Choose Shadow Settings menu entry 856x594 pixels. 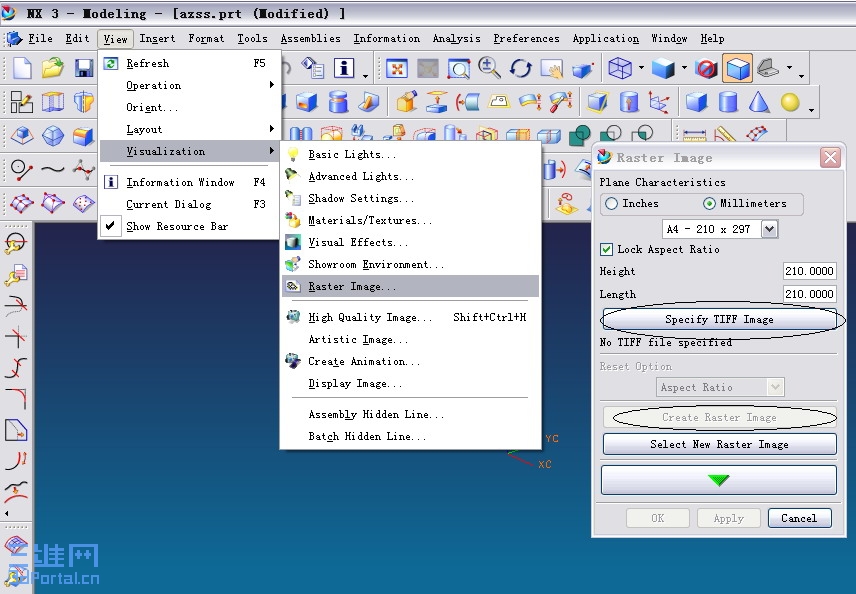tap(411, 198)
